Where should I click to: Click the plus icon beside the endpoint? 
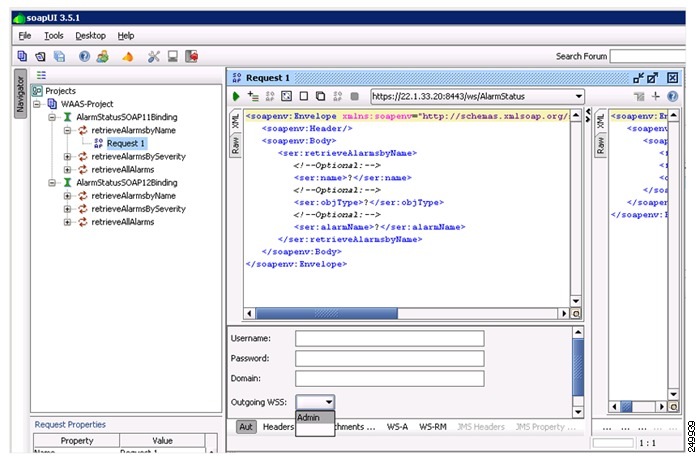coord(655,96)
